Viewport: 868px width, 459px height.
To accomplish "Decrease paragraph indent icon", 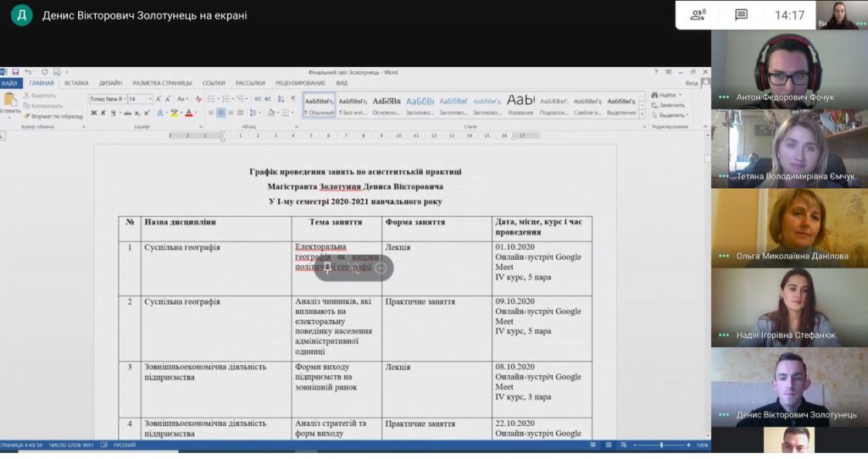I will 258,99.
